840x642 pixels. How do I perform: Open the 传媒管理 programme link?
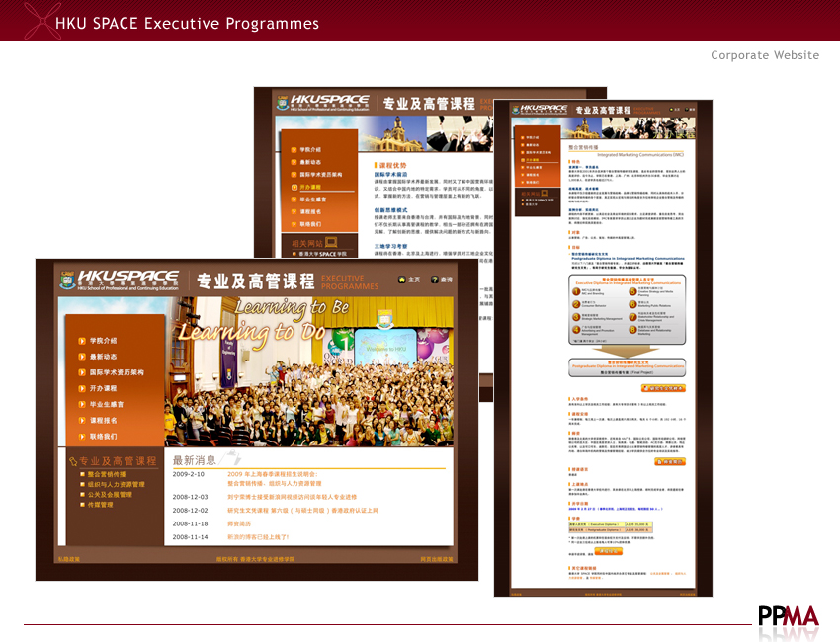click(x=100, y=505)
